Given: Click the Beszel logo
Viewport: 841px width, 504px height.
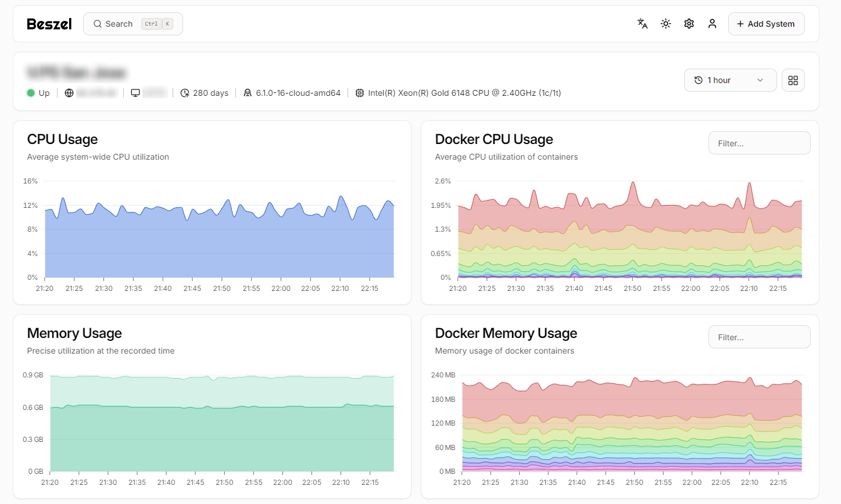Looking at the screenshot, I should [x=49, y=24].
